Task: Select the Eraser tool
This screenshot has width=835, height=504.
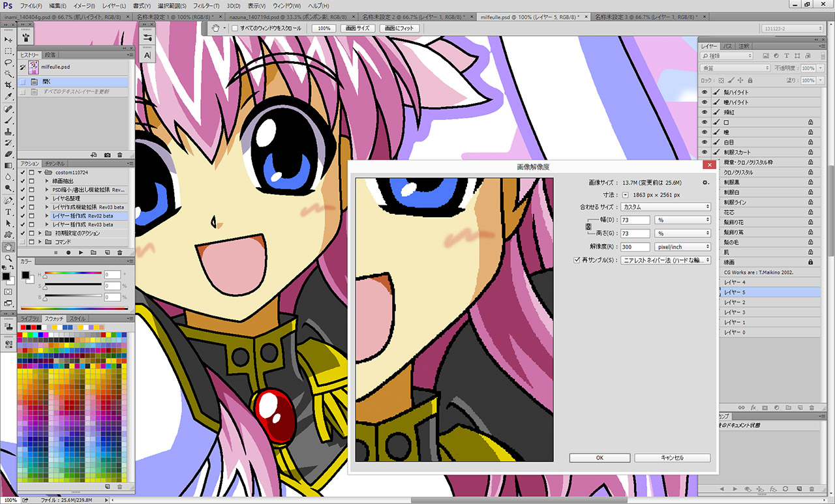Action: (8, 154)
